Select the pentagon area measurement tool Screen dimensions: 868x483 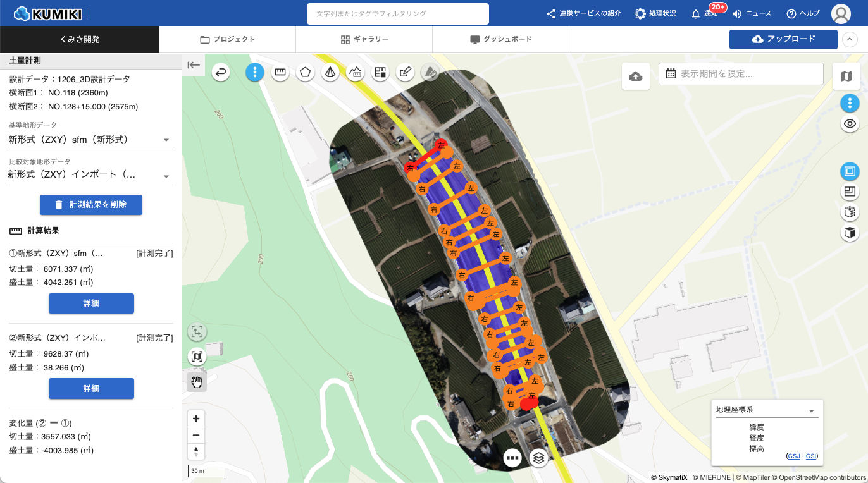305,72
